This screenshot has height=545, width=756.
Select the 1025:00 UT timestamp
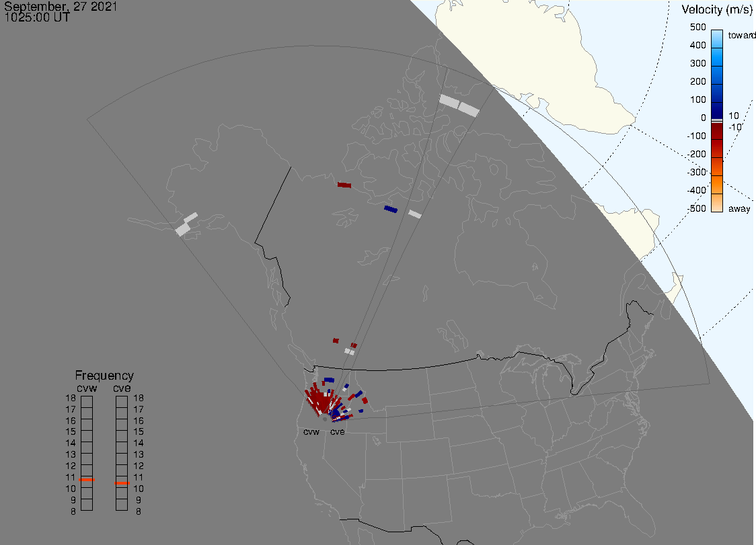(x=36, y=18)
